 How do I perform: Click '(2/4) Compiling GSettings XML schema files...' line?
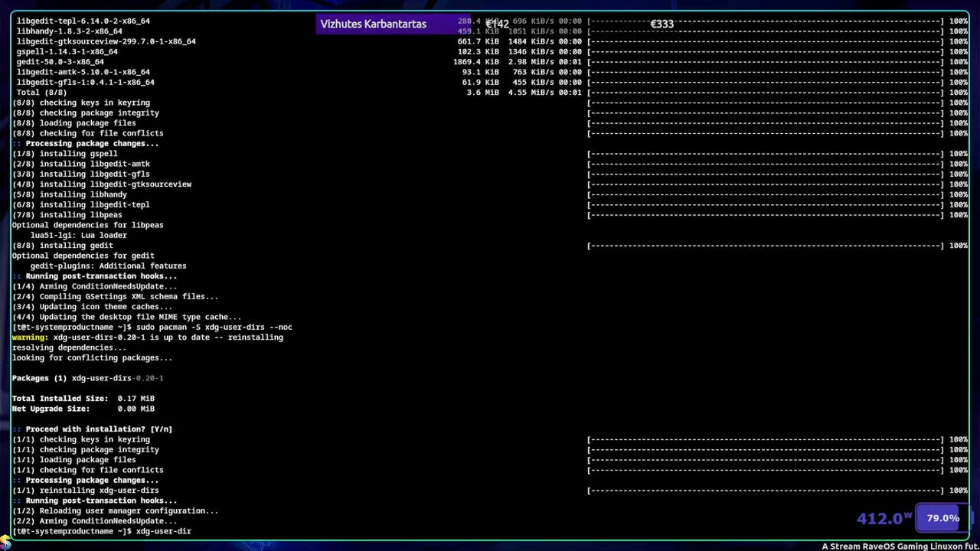(116, 296)
